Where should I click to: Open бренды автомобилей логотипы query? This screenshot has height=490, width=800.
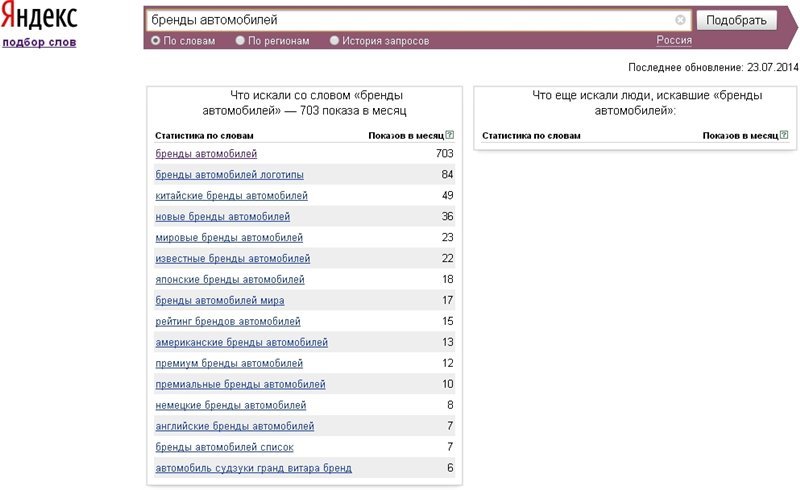(230, 175)
